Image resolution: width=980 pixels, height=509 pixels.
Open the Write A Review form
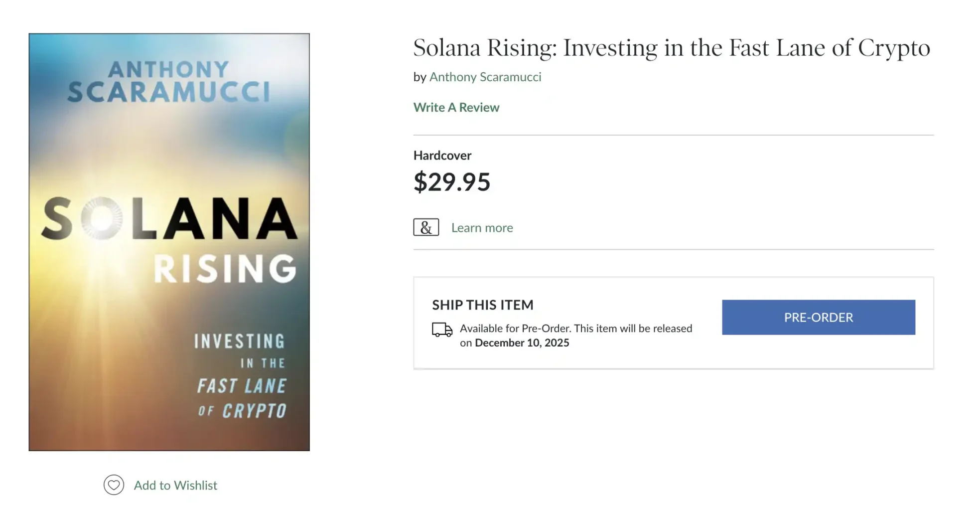(456, 107)
